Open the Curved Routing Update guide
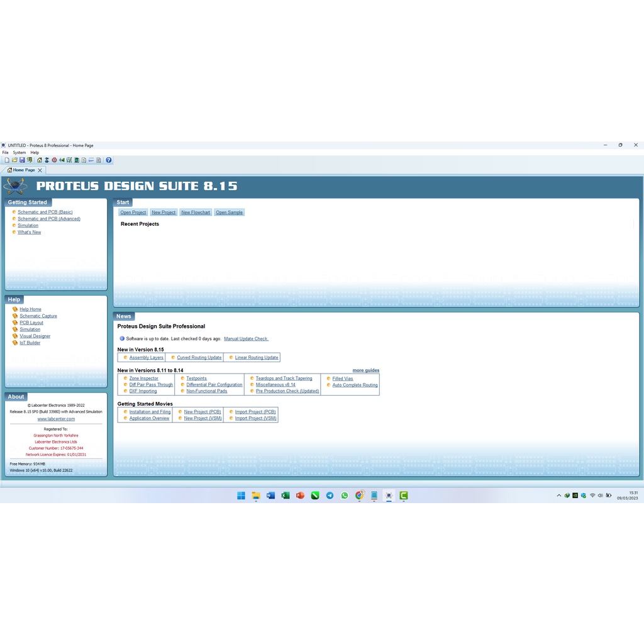 coord(199,358)
